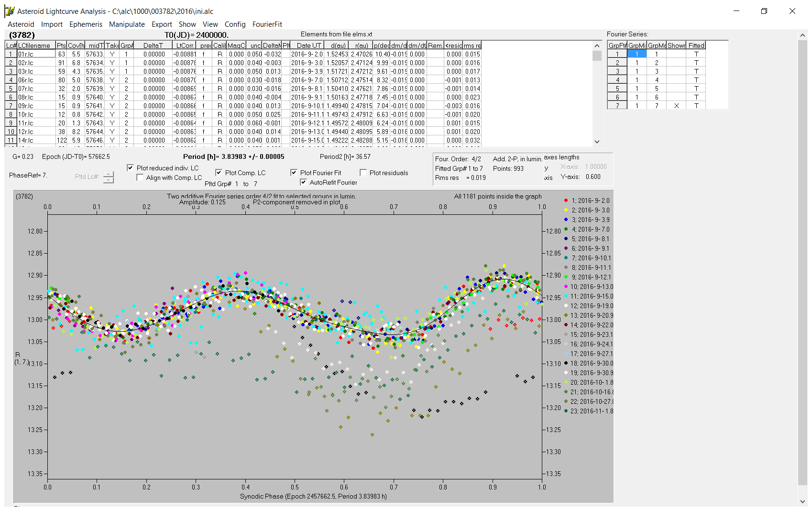This screenshot has height=511, width=812.
Task: Click the Fitted column header
Action: (696, 45)
